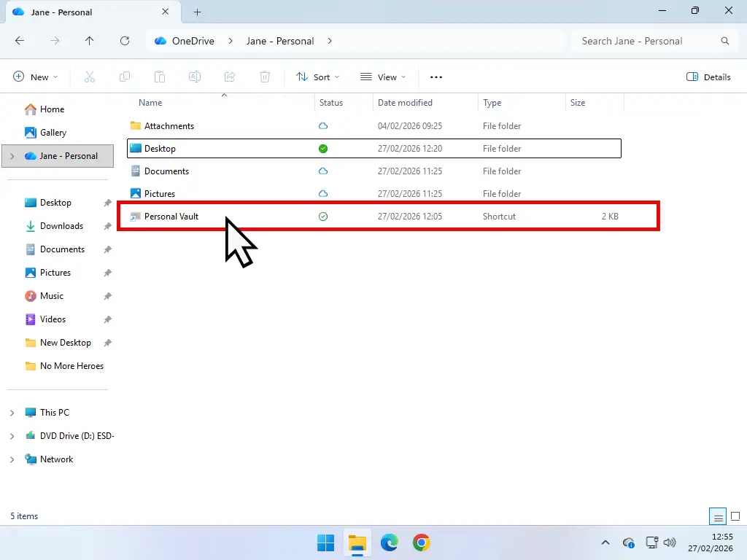Select the Cut icon on the toolbar
Viewport: 747px width, 560px height.
click(x=90, y=77)
